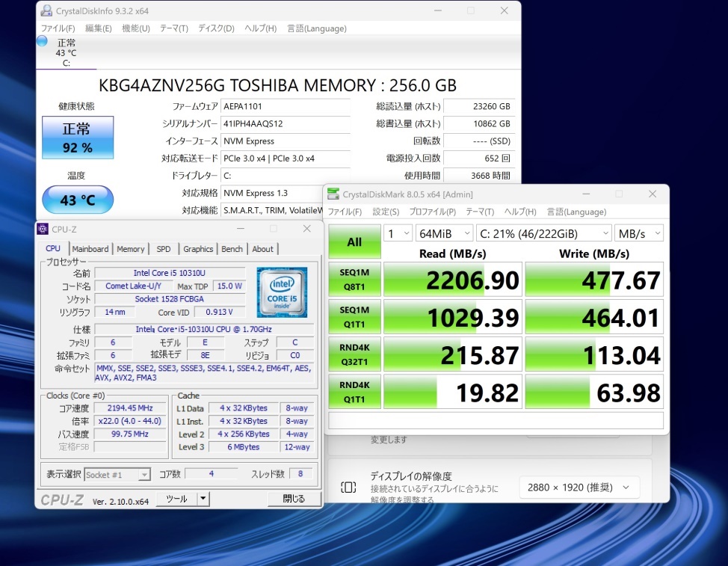Open the 2880 × 1920 display resolution dropdown
Image resolution: width=728 pixels, height=566 pixels.
point(579,487)
